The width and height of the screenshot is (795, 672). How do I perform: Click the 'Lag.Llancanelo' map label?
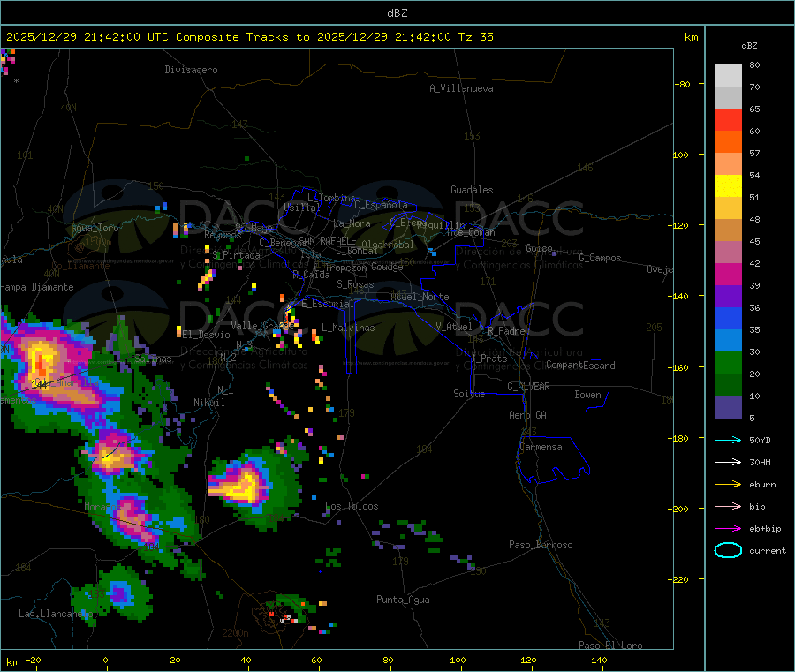pyautogui.click(x=56, y=614)
